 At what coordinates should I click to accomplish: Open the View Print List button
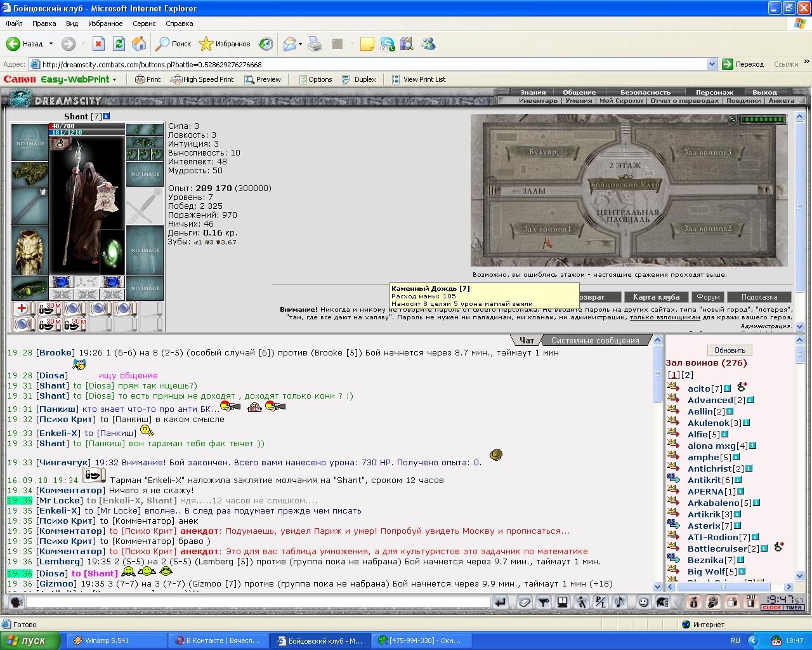[419, 79]
